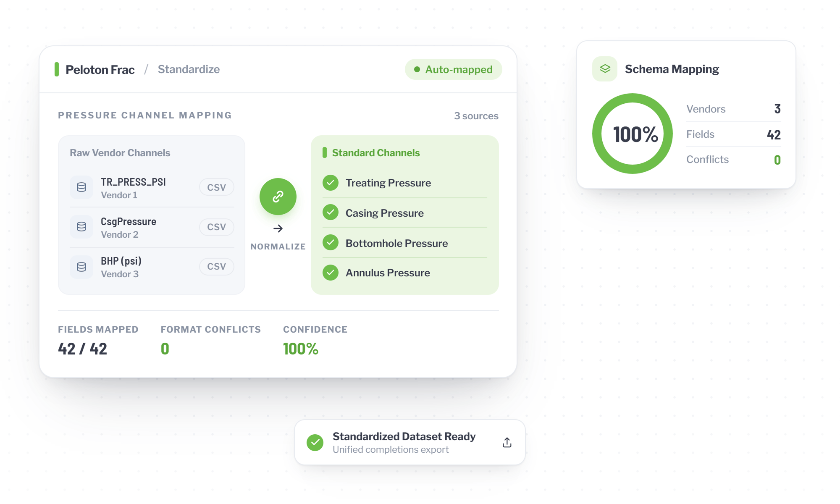The height and width of the screenshot is (504, 840).
Task: Click the Schema Mapping layers icon
Action: pos(605,69)
